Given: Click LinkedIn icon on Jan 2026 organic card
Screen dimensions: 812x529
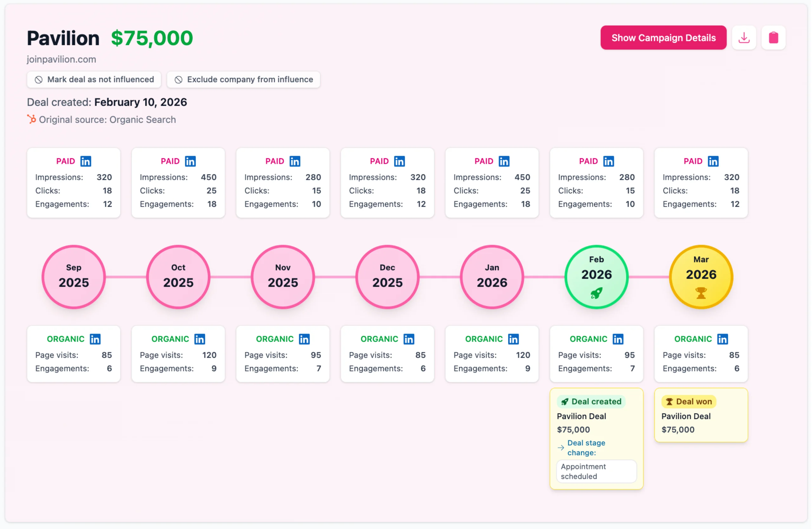Looking at the screenshot, I should 514,339.
